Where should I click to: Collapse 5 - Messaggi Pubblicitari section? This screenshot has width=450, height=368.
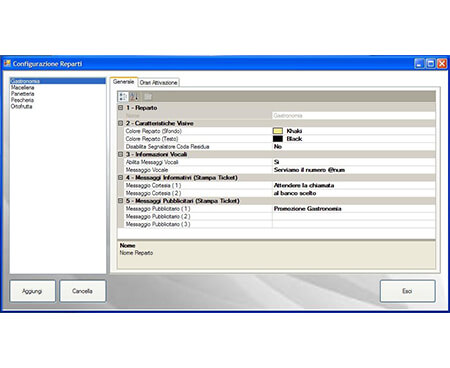(120, 201)
